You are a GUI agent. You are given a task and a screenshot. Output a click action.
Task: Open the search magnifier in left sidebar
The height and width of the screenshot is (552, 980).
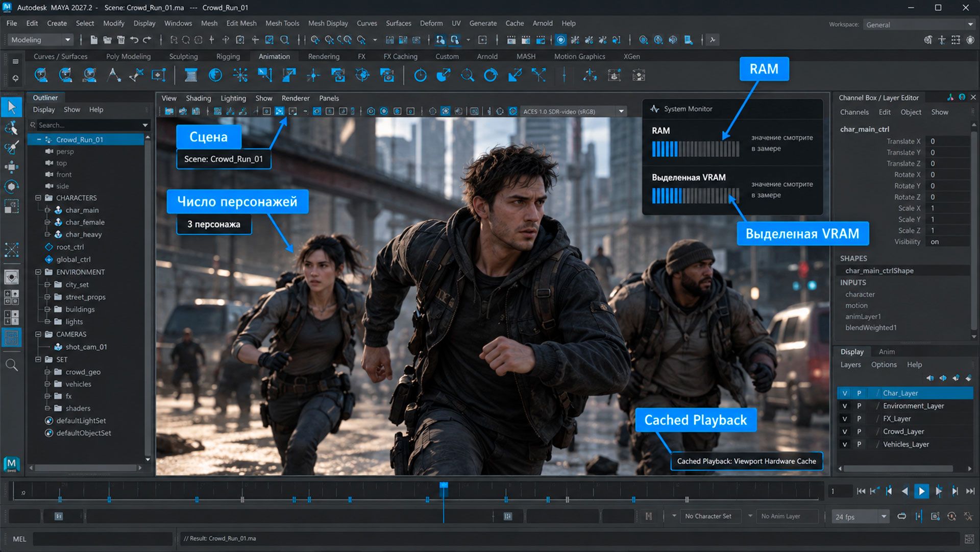pos(11,365)
